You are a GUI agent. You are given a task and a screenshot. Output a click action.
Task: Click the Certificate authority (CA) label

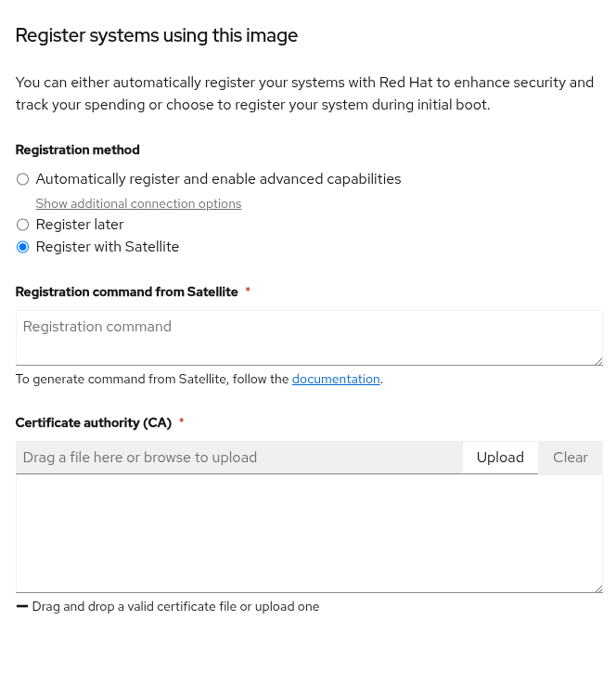tap(94, 422)
